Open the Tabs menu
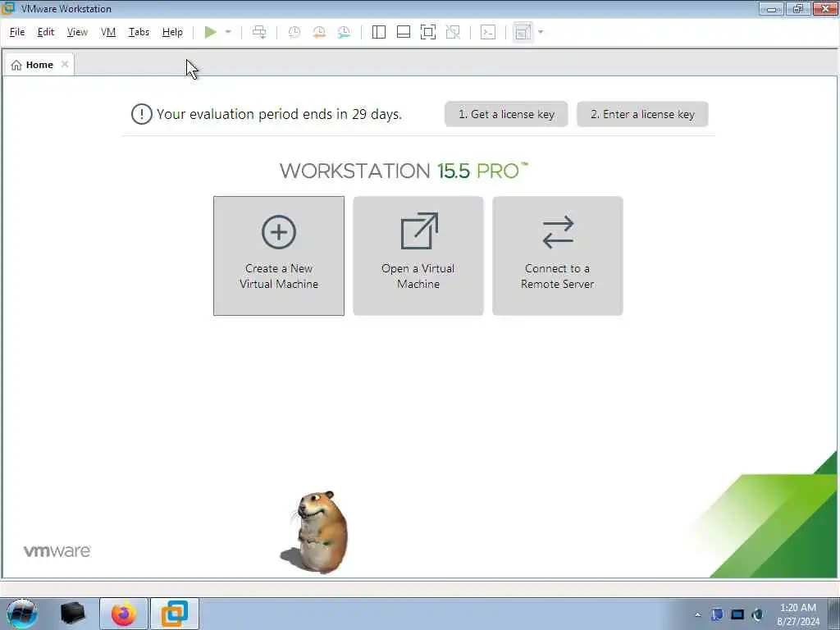The width and height of the screenshot is (840, 630). pos(139,32)
